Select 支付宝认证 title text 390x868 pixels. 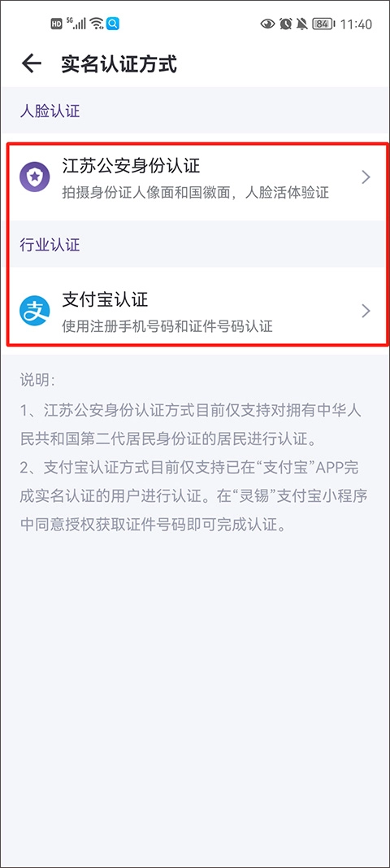point(105,299)
